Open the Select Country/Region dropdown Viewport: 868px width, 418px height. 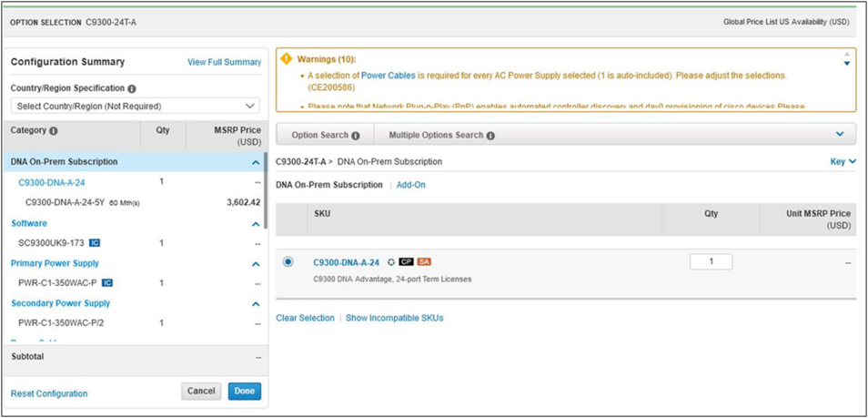coord(135,107)
